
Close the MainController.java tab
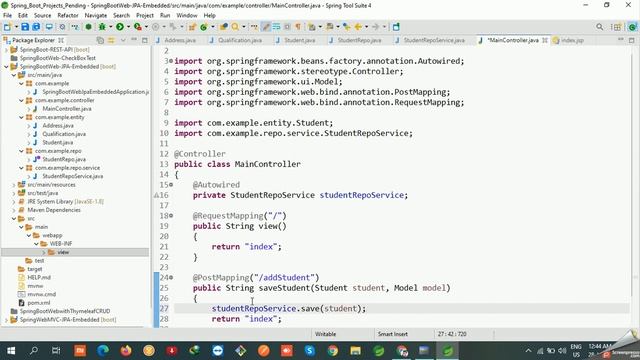[x=545, y=40]
